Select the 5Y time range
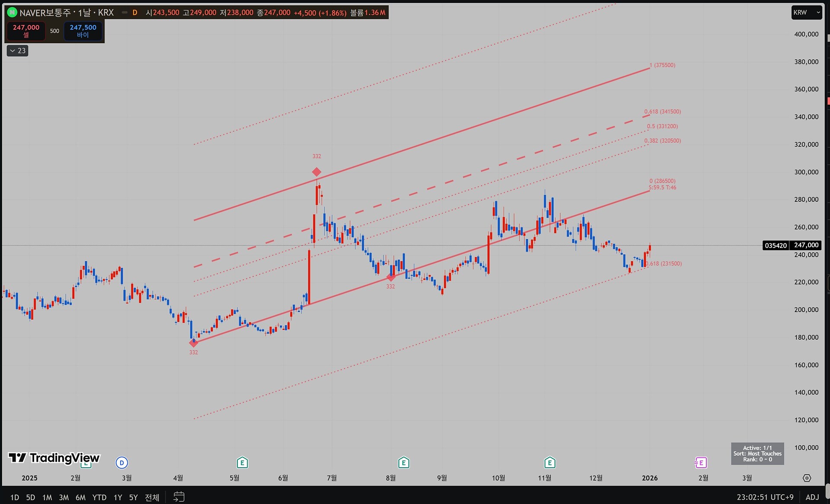Viewport: 830px width, 504px height. pyautogui.click(x=133, y=498)
